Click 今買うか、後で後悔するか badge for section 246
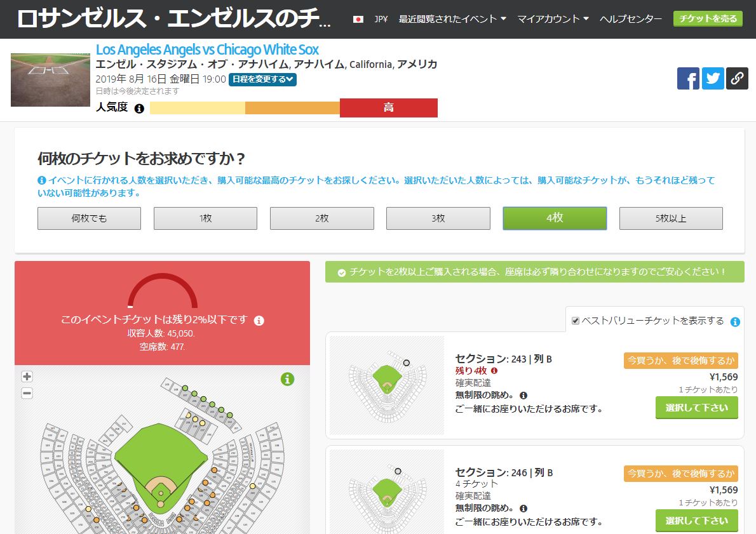Image resolution: width=756 pixels, height=534 pixels. point(681,474)
